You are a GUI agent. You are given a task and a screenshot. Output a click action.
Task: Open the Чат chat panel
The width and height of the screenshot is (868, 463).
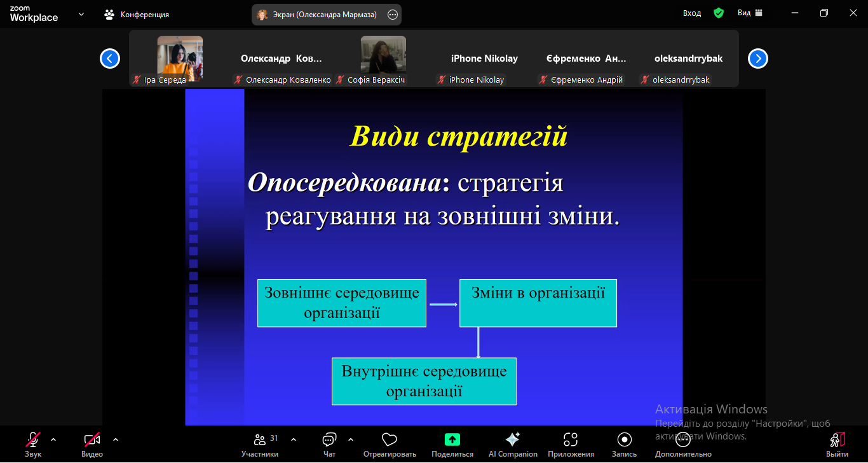click(x=329, y=445)
